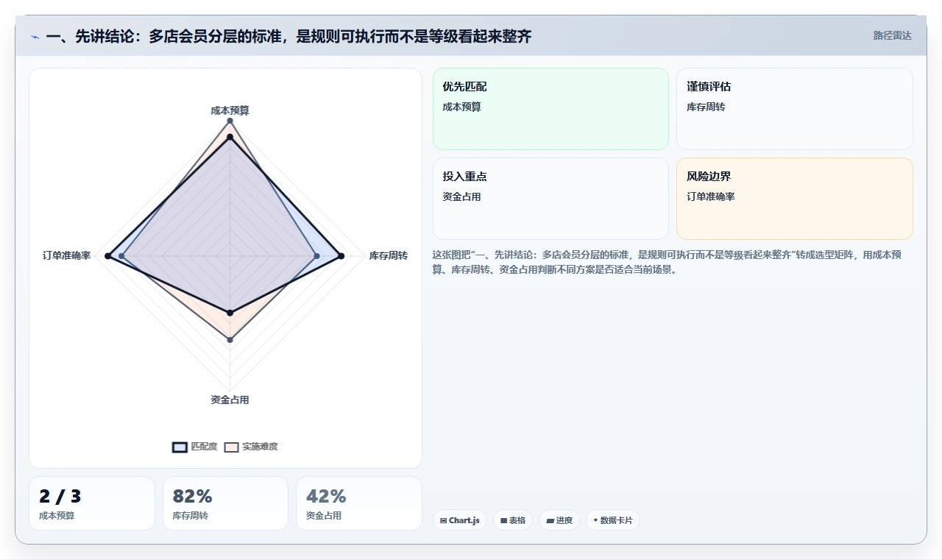Toggle the 实施难度 legend item
The image size is (942, 560).
click(251, 447)
